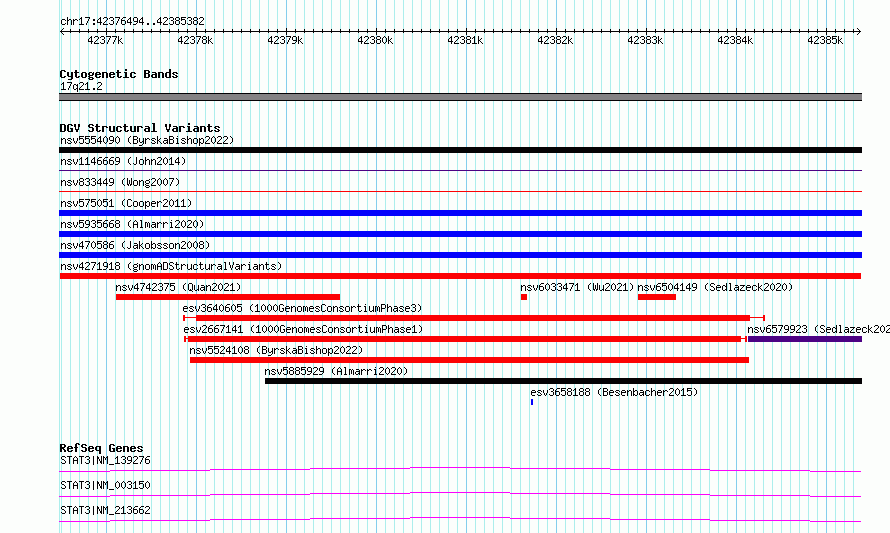Viewport: 890px width, 533px height.
Task: Click the esv3658188 (Besenbacher2015) label text
Action: pos(614,392)
